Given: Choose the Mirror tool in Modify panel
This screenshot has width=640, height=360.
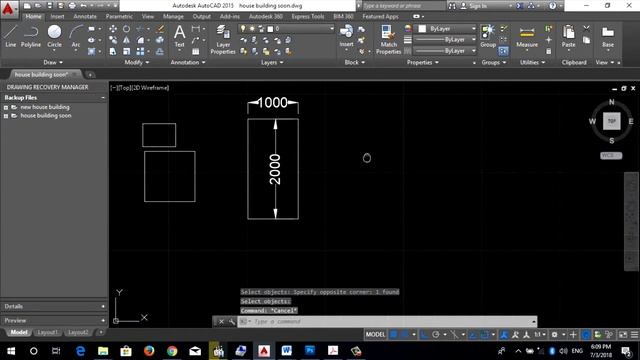Looking at the screenshot, I should (x=127, y=40).
